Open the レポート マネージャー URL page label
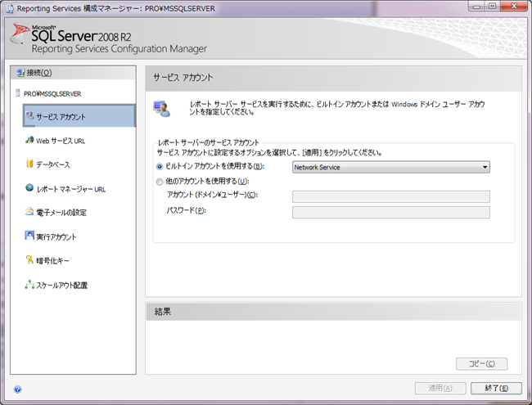 tap(71, 189)
